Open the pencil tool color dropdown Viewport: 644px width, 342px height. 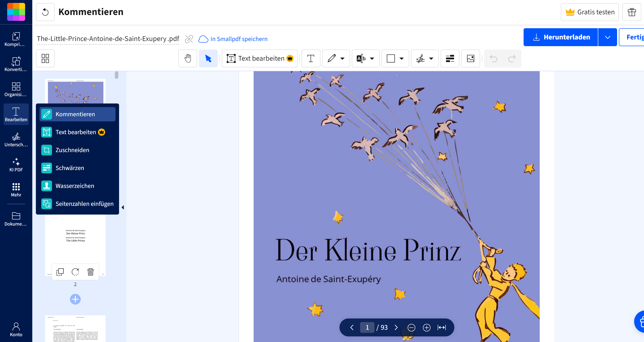(x=342, y=58)
